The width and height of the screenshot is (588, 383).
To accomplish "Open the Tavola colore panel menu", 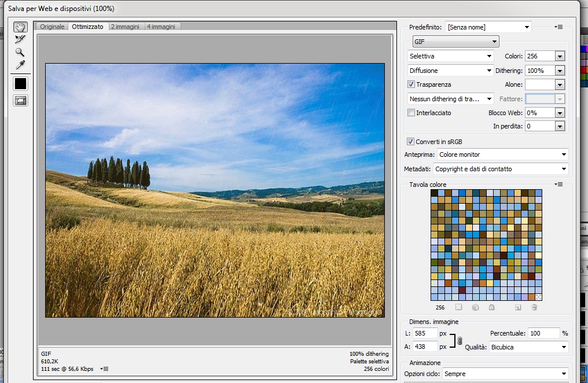I will pos(558,184).
